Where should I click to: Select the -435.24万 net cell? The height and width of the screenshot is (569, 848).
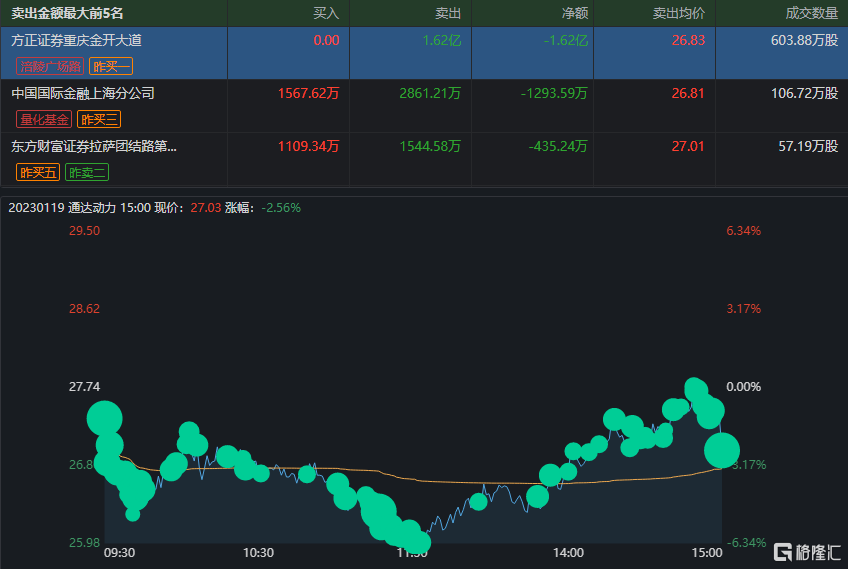558,147
